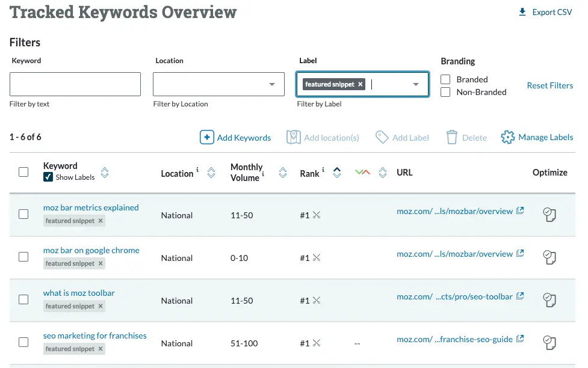Sort rows by Rank column arrows
The width and height of the screenshot is (588, 368).
pos(337,173)
